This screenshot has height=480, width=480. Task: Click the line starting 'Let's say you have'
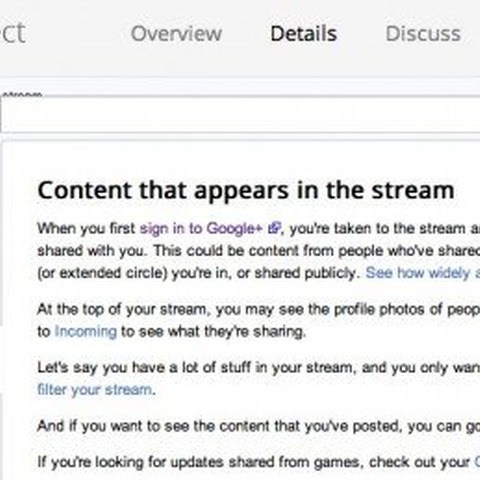[259, 368]
